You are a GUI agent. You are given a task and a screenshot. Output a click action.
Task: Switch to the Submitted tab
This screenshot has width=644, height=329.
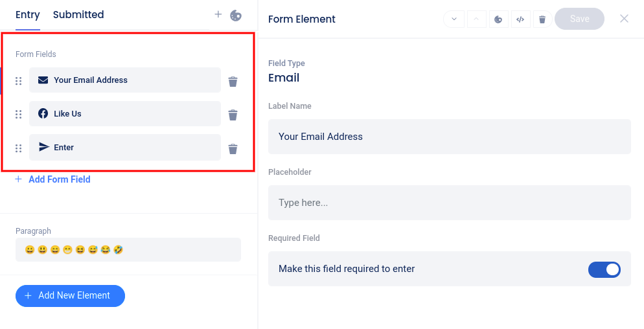tap(78, 15)
